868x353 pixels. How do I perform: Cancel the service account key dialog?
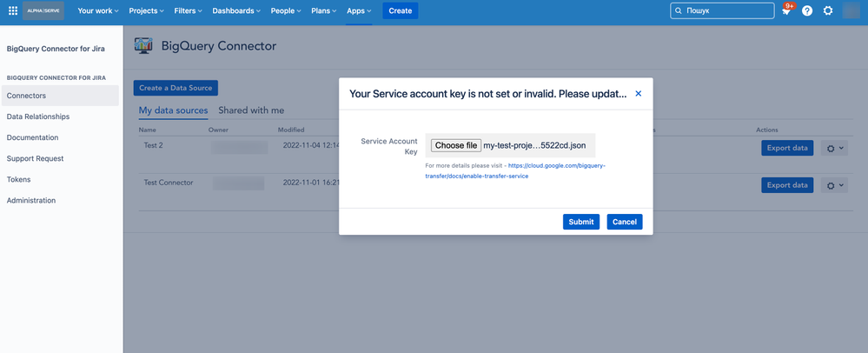click(x=625, y=222)
